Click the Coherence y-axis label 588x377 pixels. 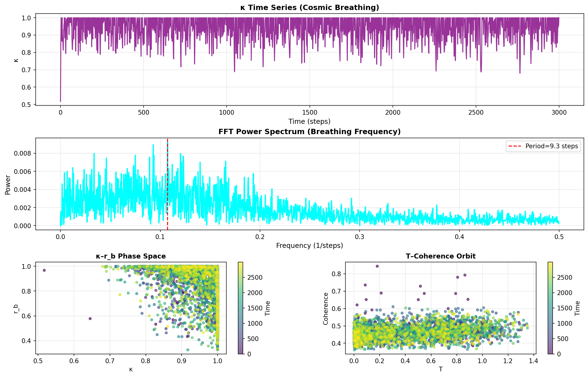pyautogui.click(x=326, y=309)
